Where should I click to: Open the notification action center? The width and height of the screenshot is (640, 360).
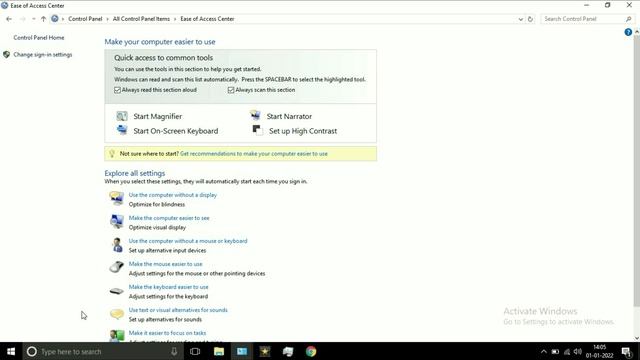[627, 351]
